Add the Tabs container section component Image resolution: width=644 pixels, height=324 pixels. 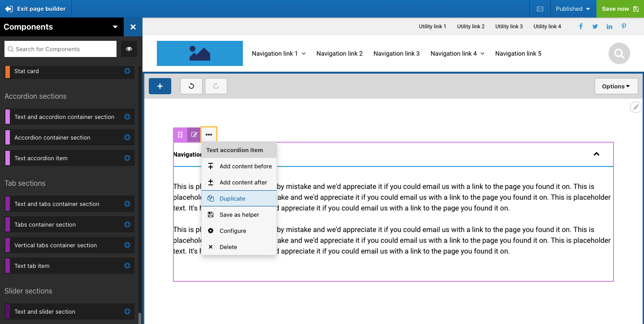(x=127, y=224)
